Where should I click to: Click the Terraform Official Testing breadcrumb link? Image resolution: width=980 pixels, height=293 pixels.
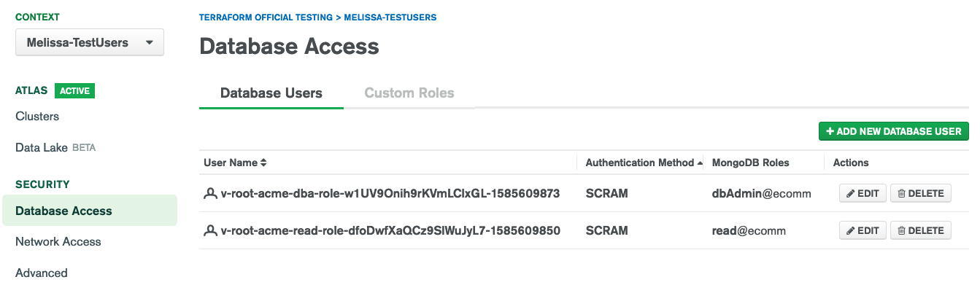pos(265,17)
